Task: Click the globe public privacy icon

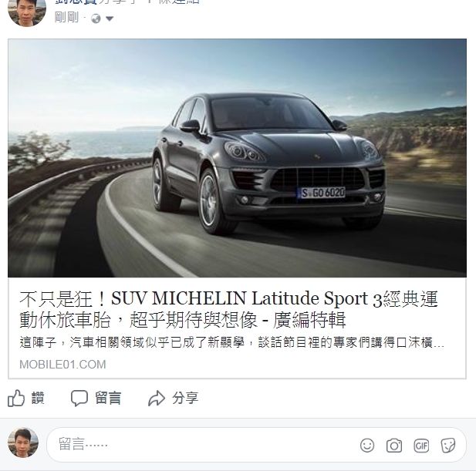Action: 96,19
